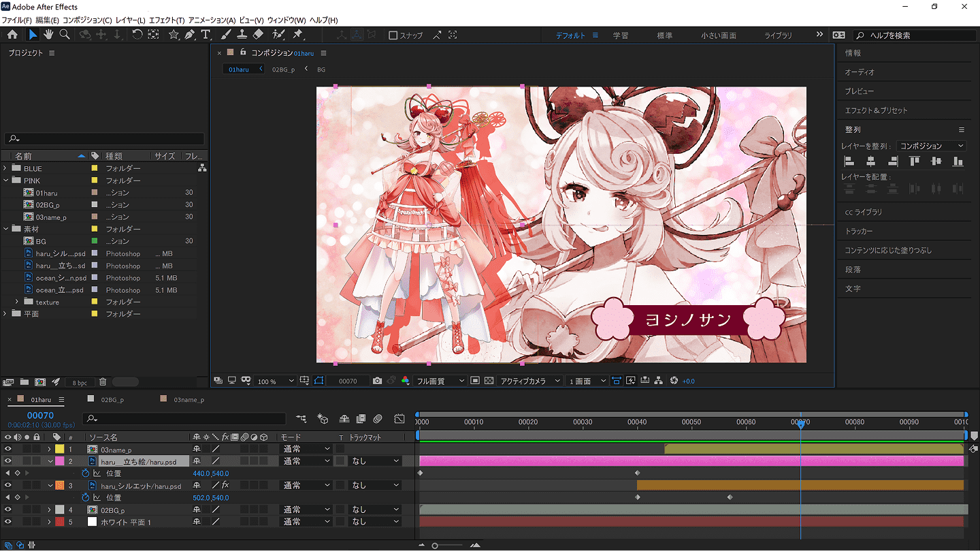The image size is (980, 551).
Task: Click the new folder icon in Project panel
Action: pyautogui.click(x=24, y=382)
